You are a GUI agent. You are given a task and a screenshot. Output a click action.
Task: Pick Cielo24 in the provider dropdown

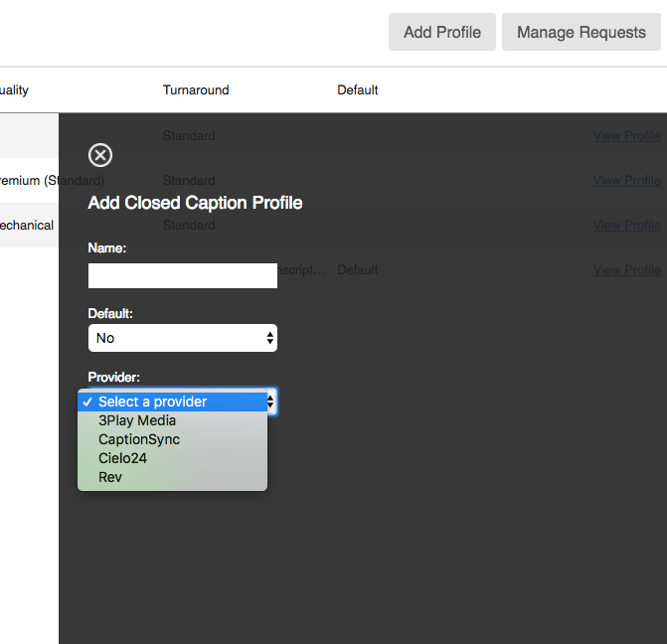point(123,458)
